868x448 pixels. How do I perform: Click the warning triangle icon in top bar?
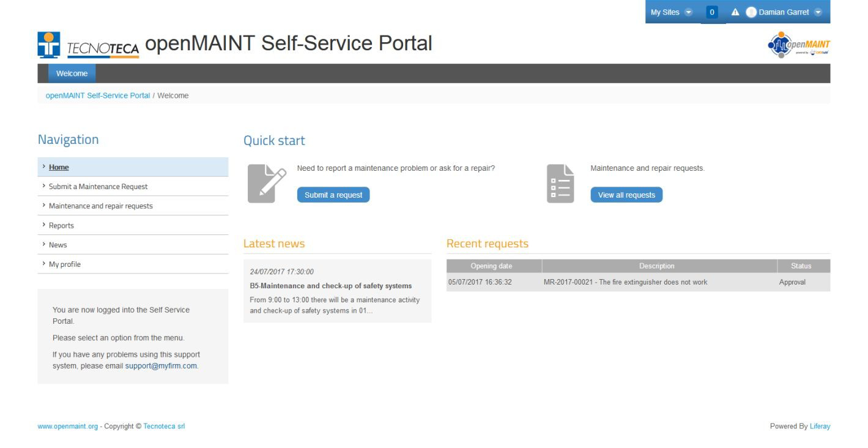coord(735,12)
